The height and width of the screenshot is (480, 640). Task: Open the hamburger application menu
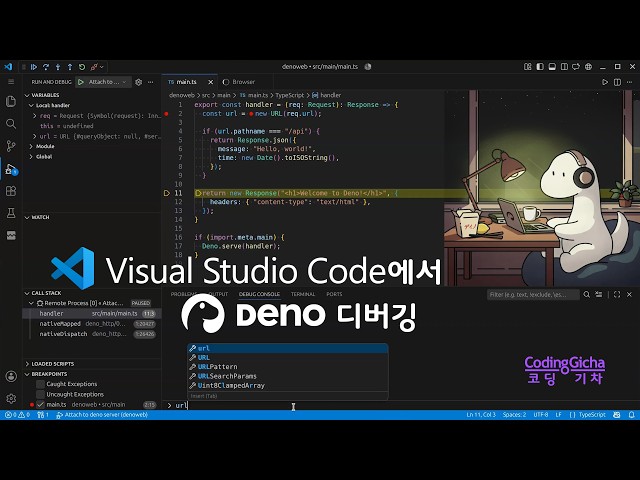point(11,82)
